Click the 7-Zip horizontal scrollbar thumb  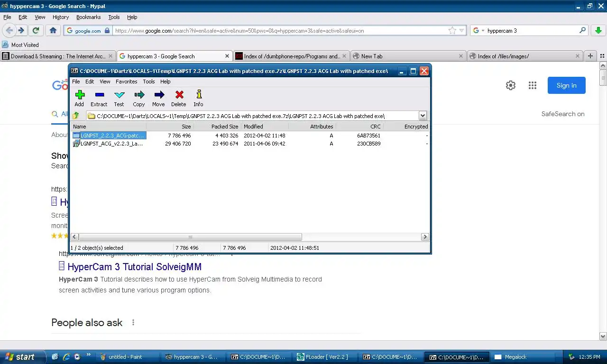tap(190, 237)
